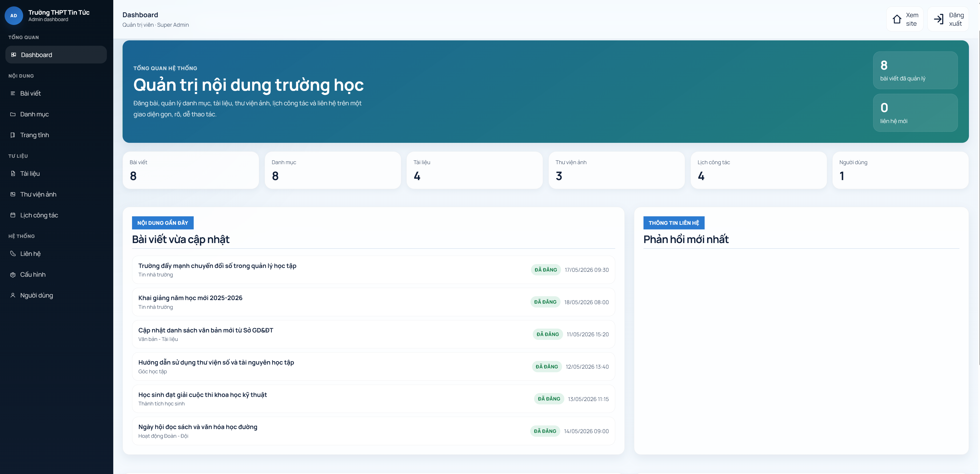Click the Bài viết vừa cập nhật heading
This screenshot has width=980, height=474.
tap(181, 239)
